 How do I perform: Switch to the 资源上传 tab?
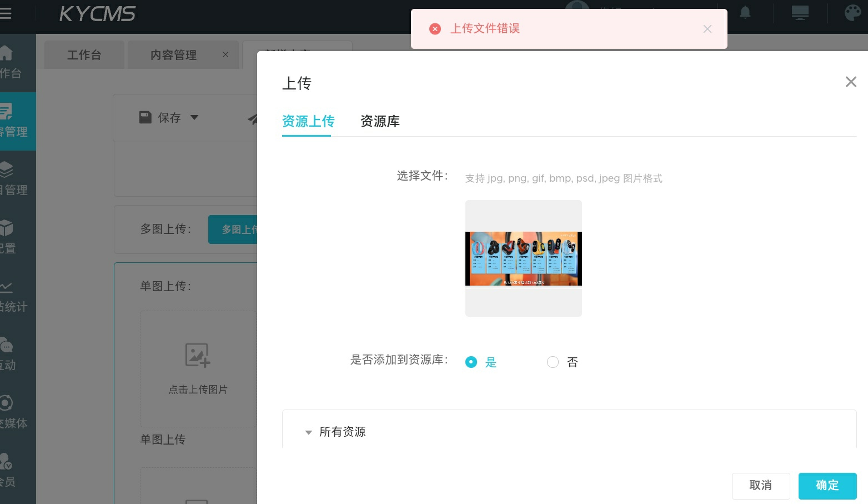308,121
